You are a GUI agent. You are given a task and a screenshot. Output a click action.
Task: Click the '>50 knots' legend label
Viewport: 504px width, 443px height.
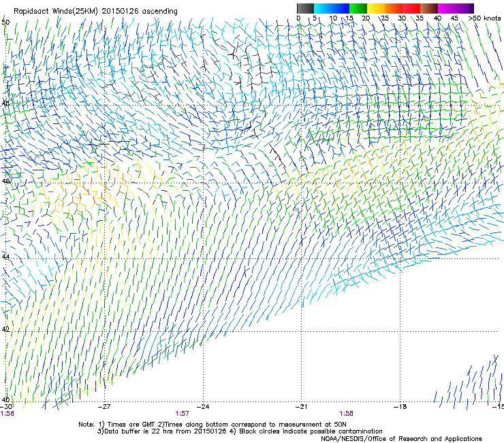[x=484, y=18]
